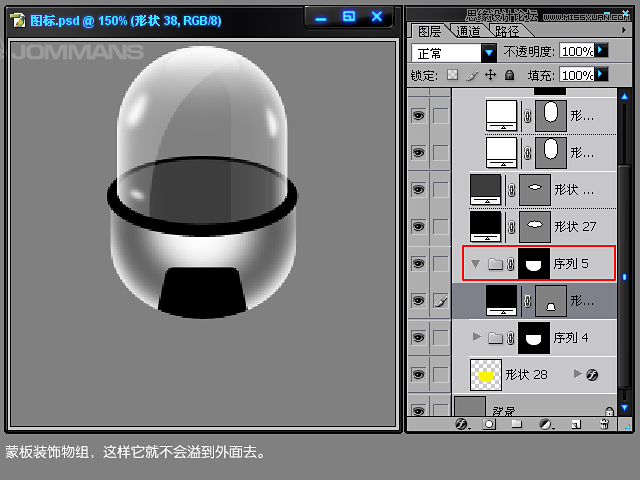Switch to the 通道 tab
Image resolution: width=640 pixels, height=480 pixels.
pyautogui.click(x=468, y=31)
